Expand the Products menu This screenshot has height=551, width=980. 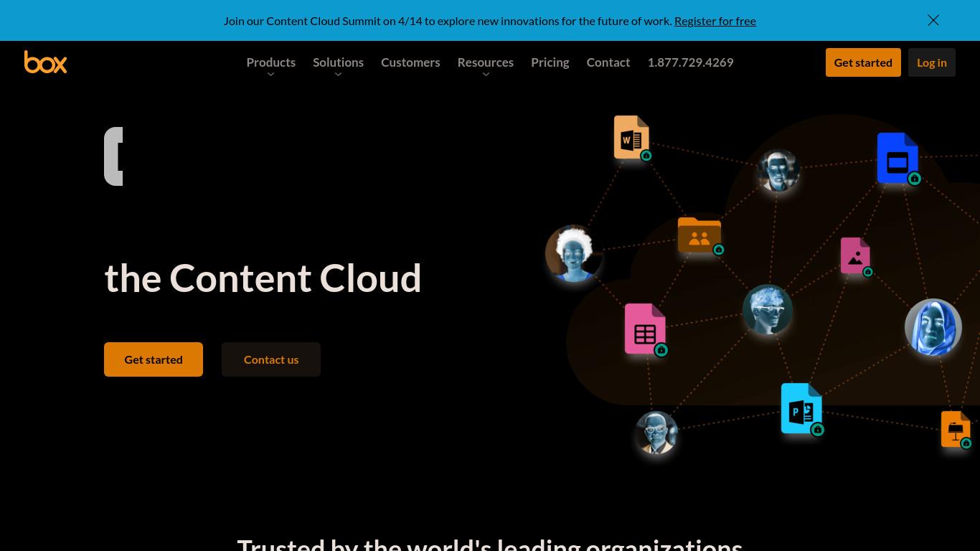tap(270, 62)
